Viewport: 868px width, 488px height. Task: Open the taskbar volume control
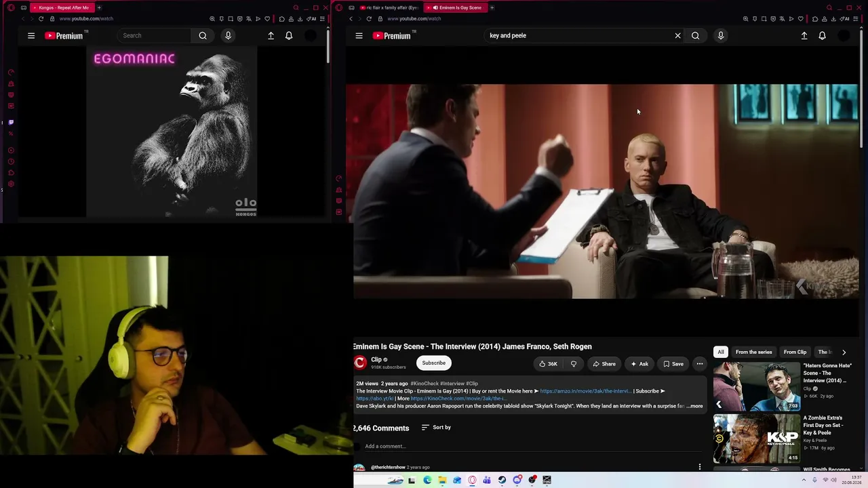pos(834,481)
